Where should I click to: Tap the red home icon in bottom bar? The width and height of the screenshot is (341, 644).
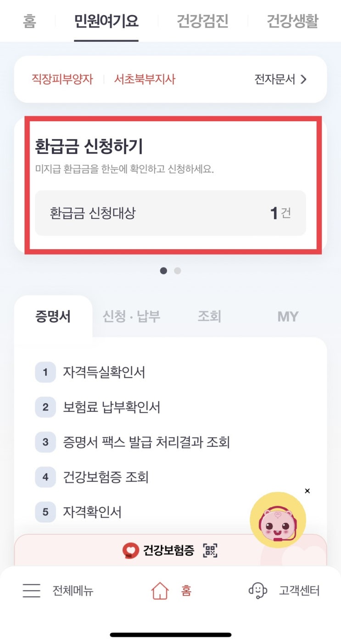[x=160, y=590]
